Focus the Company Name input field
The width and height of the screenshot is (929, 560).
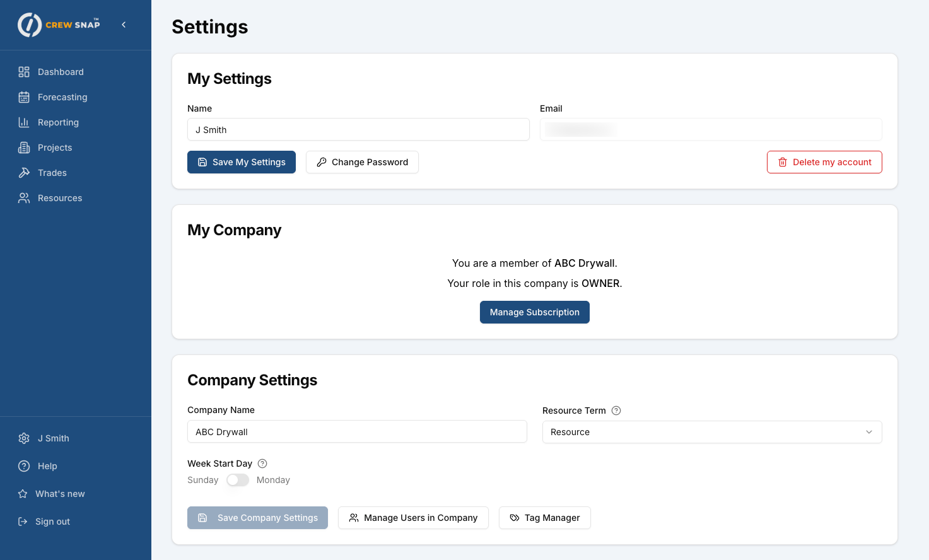(x=357, y=432)
